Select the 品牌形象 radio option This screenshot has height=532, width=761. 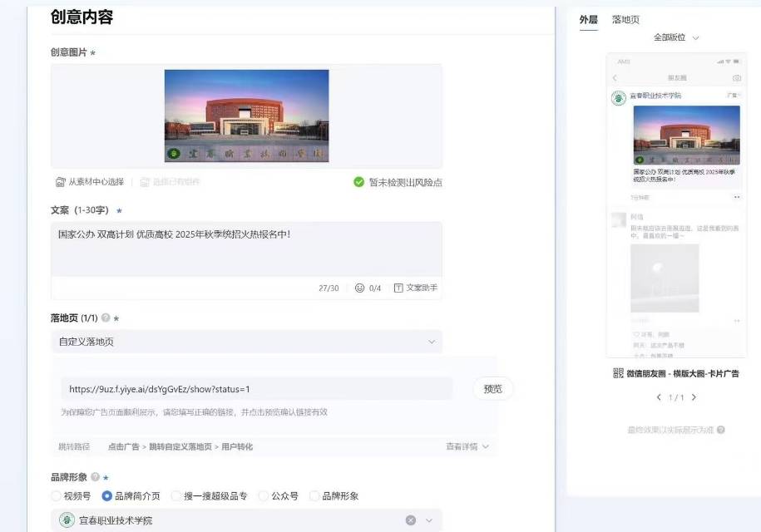point(314,496)
